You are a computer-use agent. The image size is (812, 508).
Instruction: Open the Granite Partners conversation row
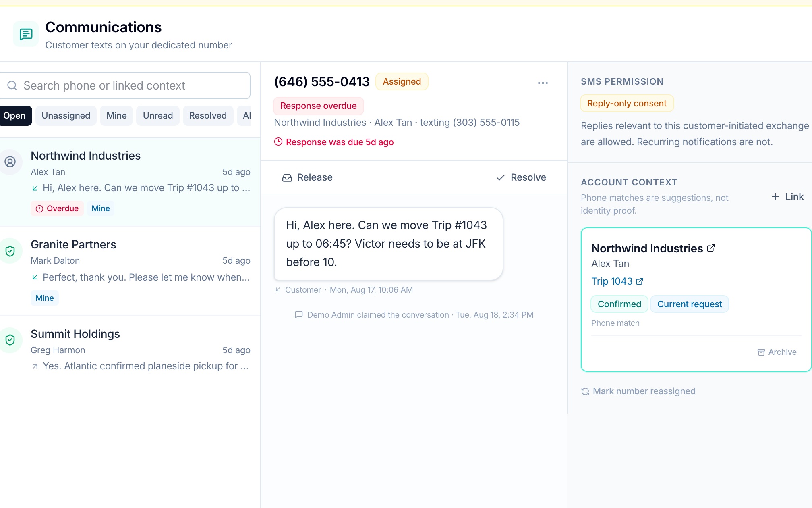(x=130, y=271)
